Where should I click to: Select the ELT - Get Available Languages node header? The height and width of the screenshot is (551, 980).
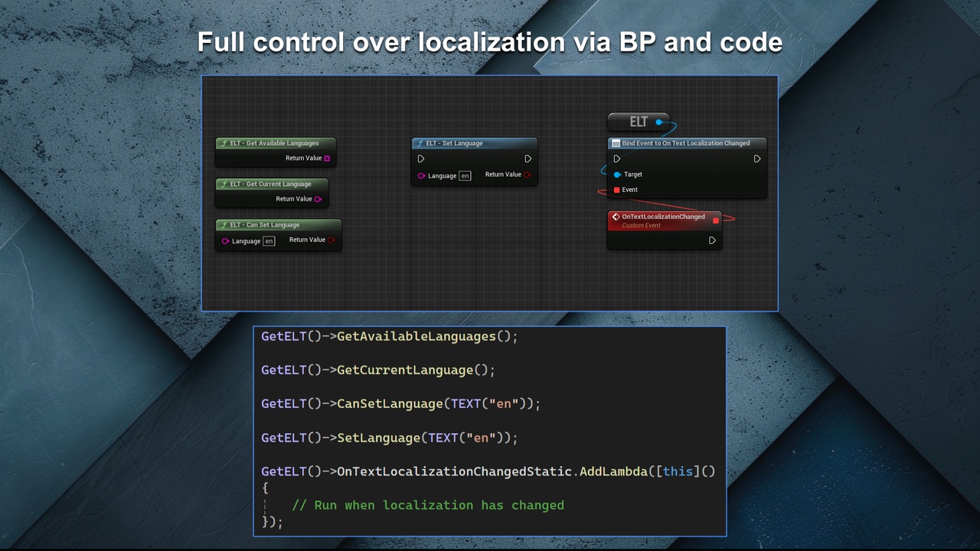276,143
